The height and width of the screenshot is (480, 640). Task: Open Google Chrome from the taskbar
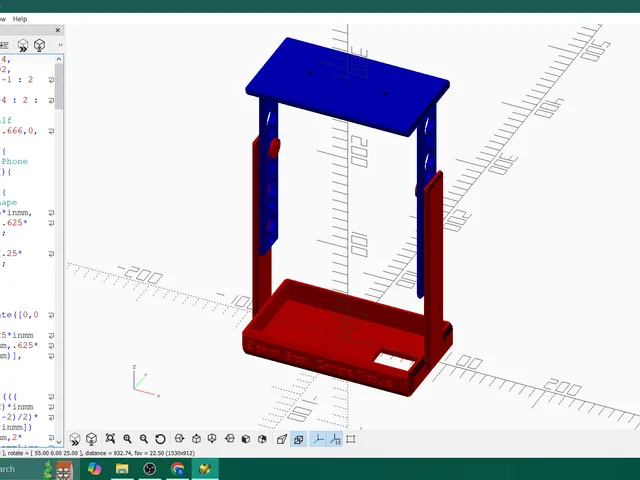pyautogui.click(x=177, y=469)
